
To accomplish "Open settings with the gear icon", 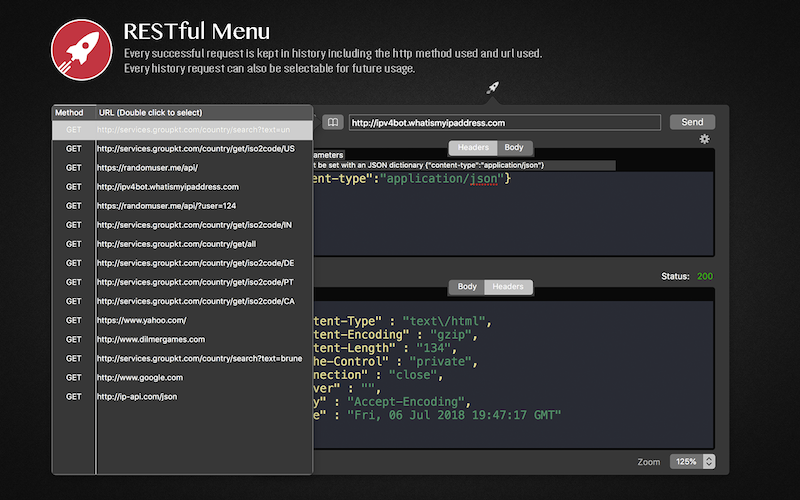I will pyautogui.click(x=704, y=139).
